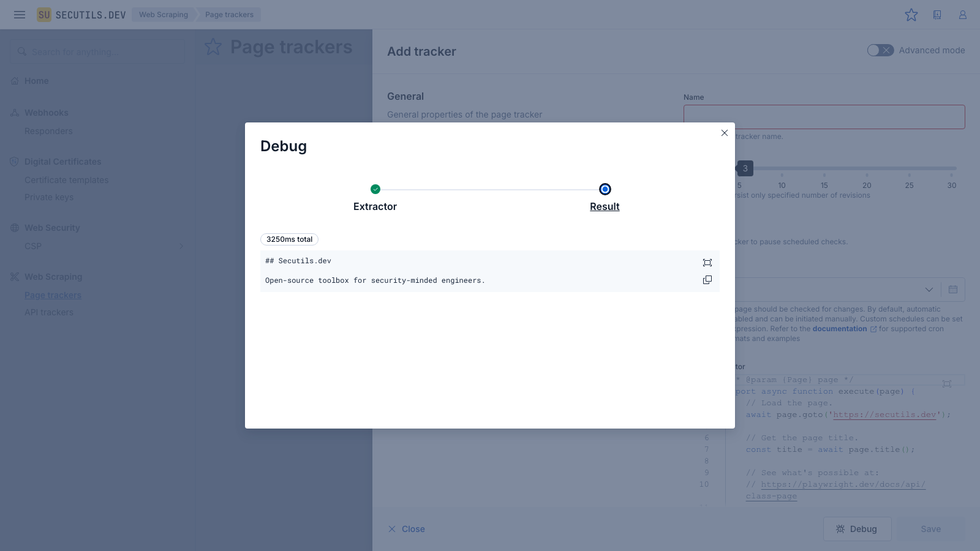Copy the debug result output
The width and height of the screenshot is (980, 551).
(707, 280)
